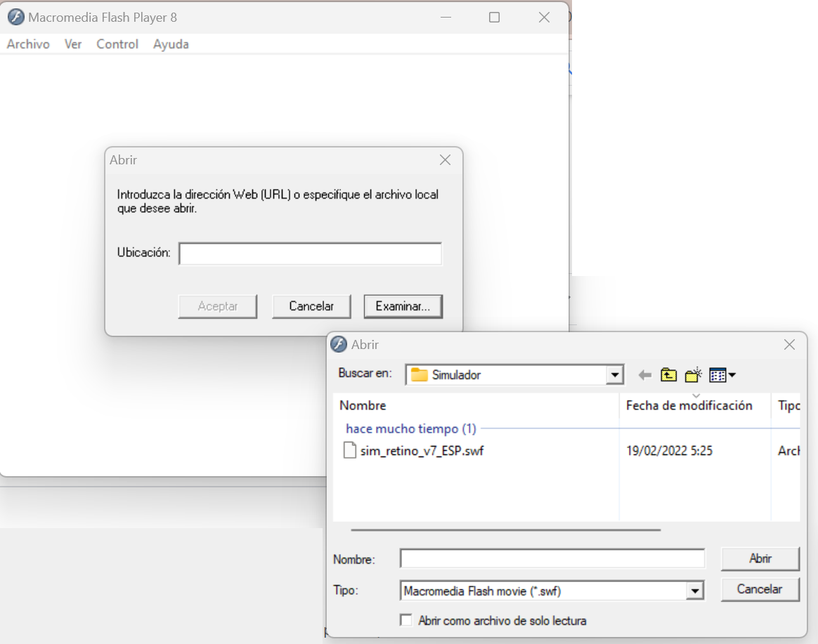The image size is (818, 644).
Task: Expand the 'Buscar en' folder dropdown
Action: click(x=616, y=375)
